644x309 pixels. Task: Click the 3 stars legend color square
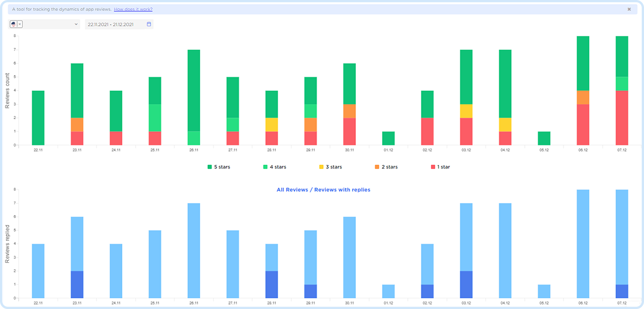click(x=320, y=167)
